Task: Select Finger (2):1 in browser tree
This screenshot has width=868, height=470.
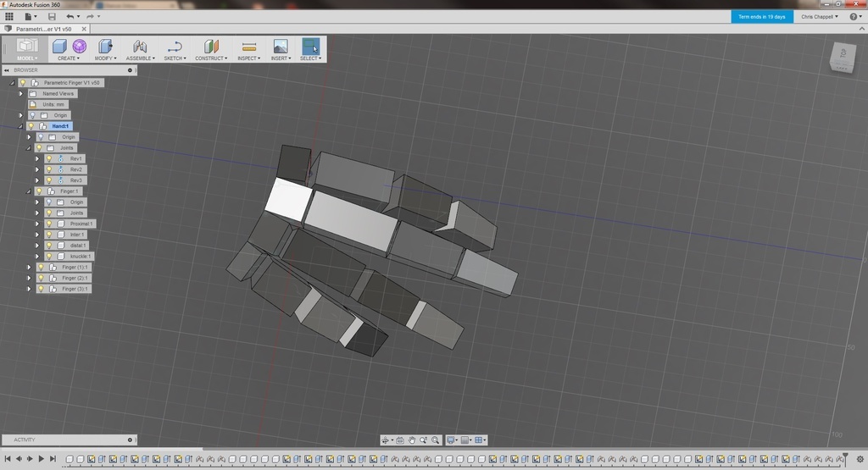Action: click(75, 278)
